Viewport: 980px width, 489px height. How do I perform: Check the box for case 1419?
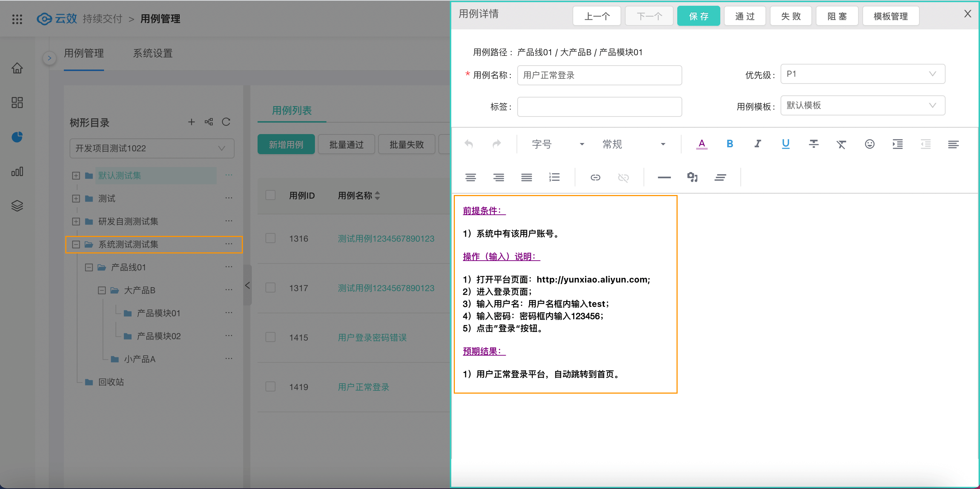coord(270,387)
